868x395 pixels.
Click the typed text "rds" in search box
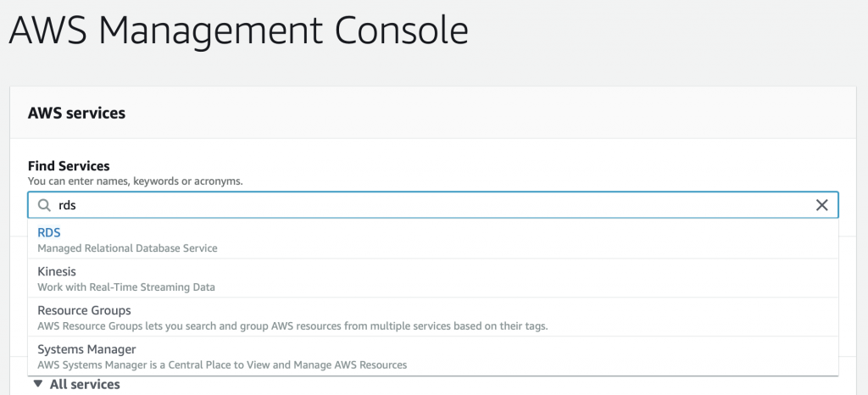pyautogui.click(x=67, y=205)
